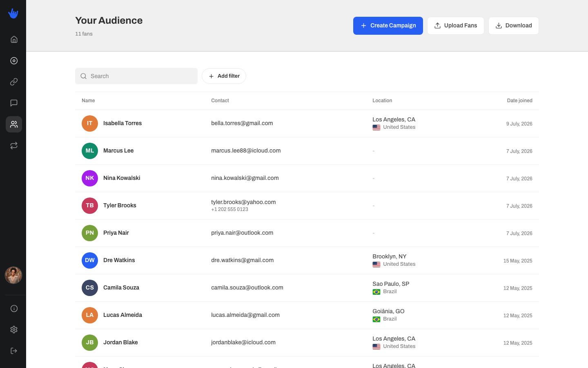Click the Contact column header

coord(220,101)
